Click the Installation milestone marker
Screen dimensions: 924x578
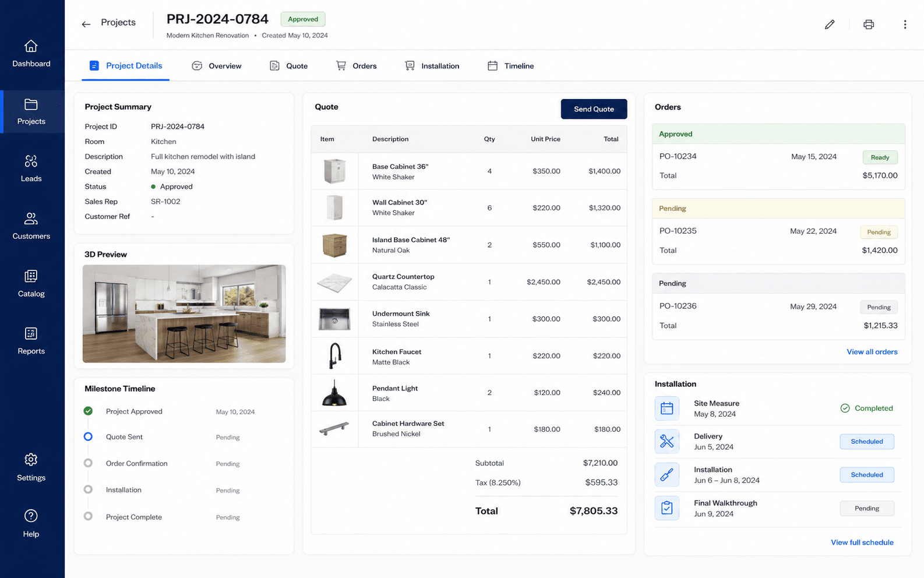[88, 490]
